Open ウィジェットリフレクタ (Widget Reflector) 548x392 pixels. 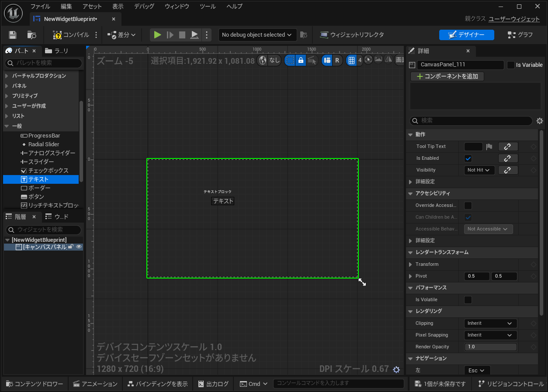352,35
